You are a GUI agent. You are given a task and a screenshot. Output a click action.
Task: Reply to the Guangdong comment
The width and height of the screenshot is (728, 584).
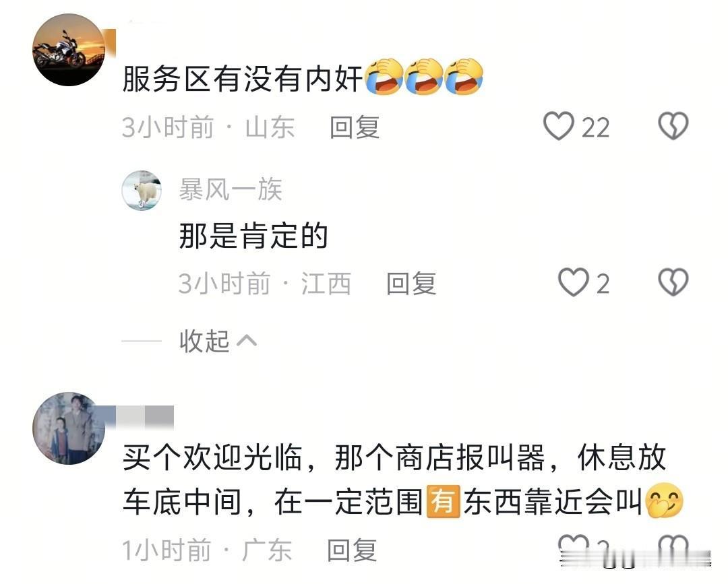tap(352, 550)
